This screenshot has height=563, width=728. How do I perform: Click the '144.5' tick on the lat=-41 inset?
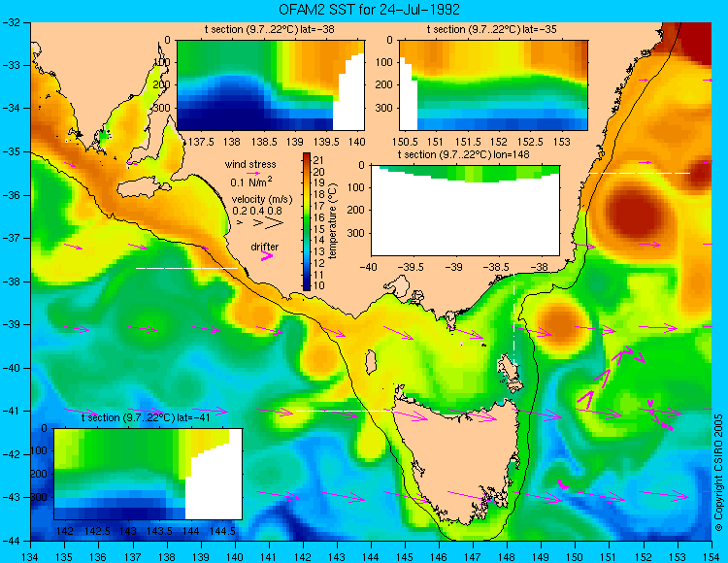click(222, 531)
